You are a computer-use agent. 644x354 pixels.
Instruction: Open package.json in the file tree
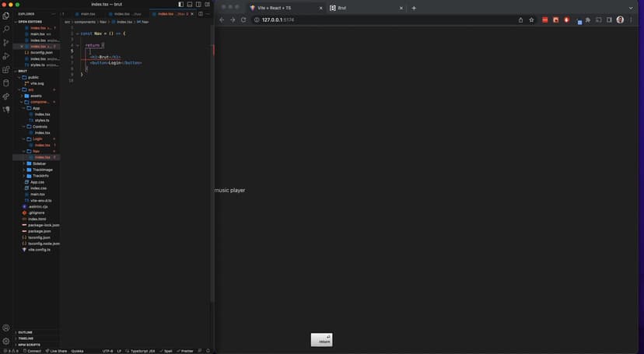(x=39, y=231)
